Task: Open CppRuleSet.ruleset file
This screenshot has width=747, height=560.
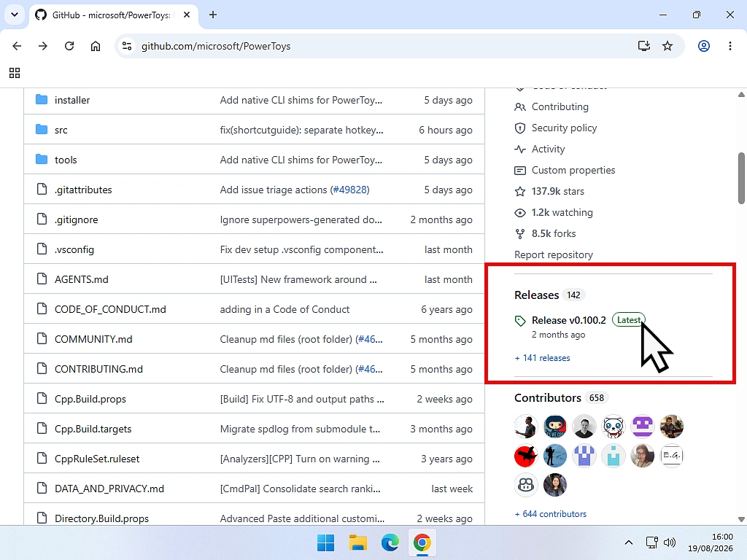Action: (x=97, y=459)
